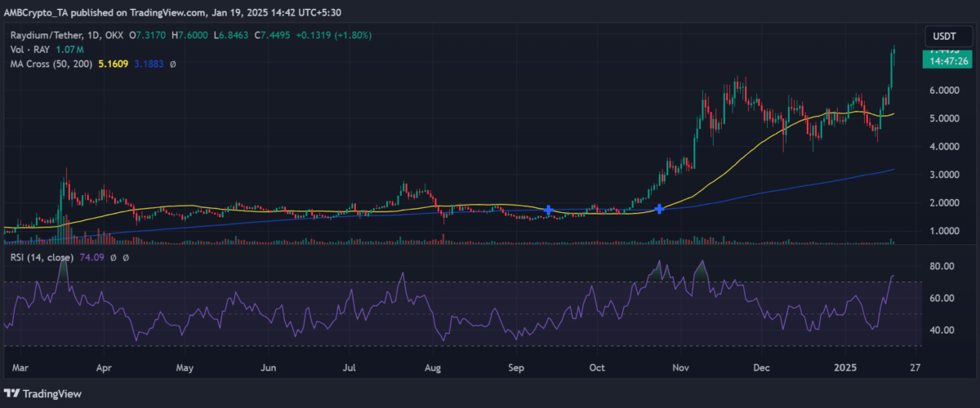This screenshot has width=980, height=408.
Task: Click the RSI value 74.09 in legend
Action: point(84,258)
